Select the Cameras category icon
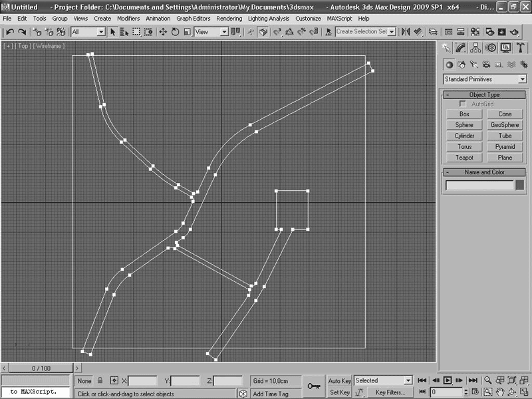This screenshot has width=532, height=399. 487,65
